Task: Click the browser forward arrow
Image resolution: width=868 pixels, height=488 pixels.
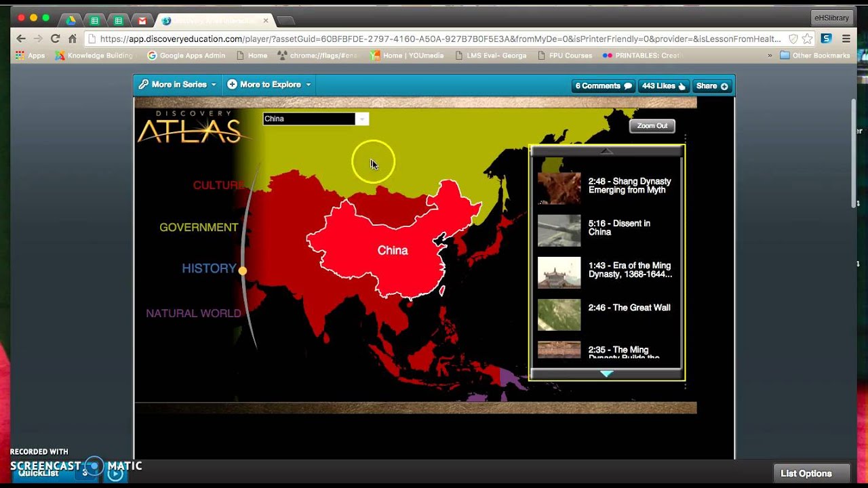Action: 38,39
